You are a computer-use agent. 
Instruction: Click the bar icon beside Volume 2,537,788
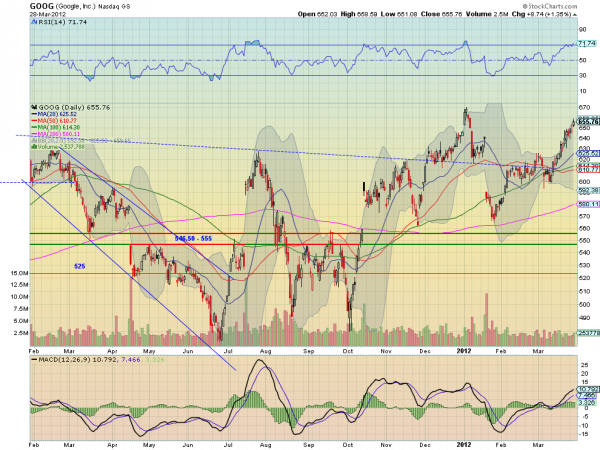coord(33,147)
